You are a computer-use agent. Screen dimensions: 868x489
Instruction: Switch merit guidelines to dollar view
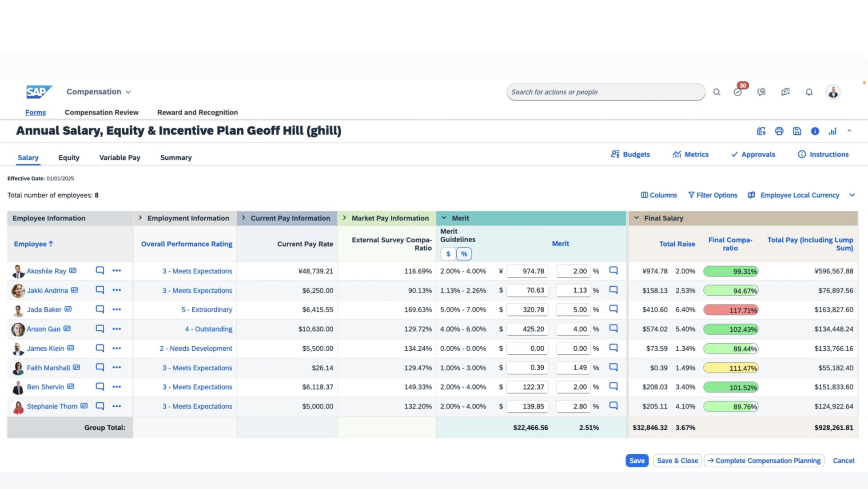(x=448, y=254)
